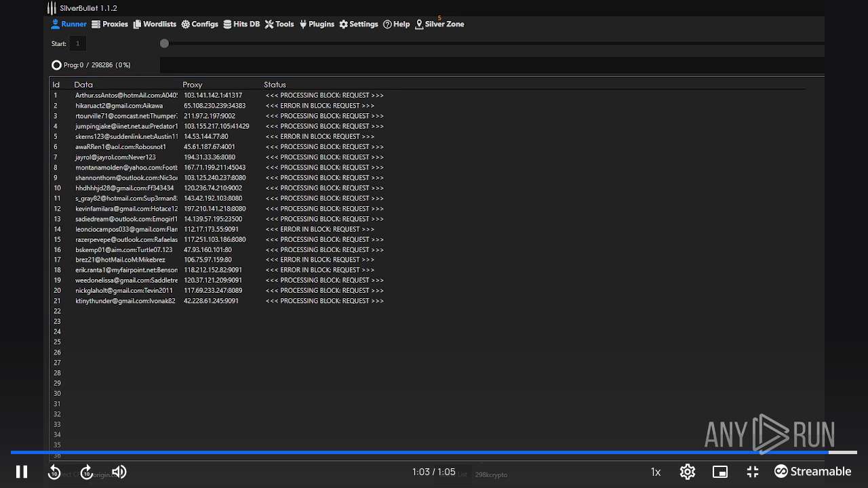Select row 17 brez21@hotMail.coM data
The height and width of the screenshot is (488, 868).
click(120, 260)
